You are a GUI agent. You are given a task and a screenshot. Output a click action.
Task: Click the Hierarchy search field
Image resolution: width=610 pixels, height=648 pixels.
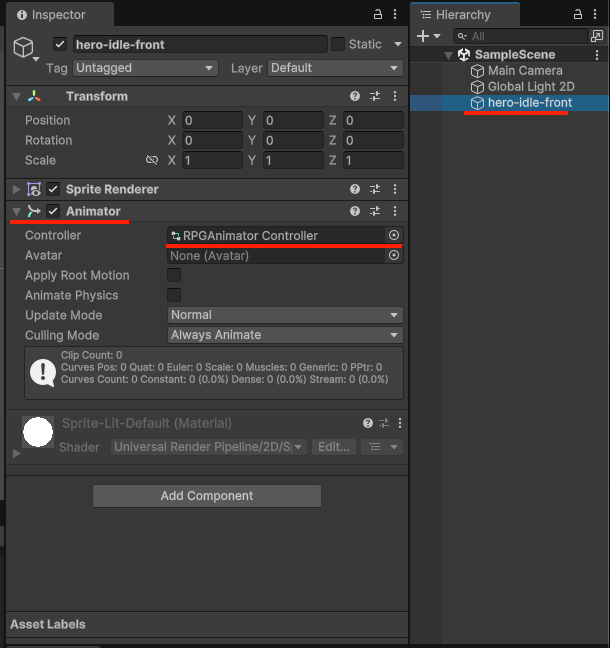(x=521, y=36)
